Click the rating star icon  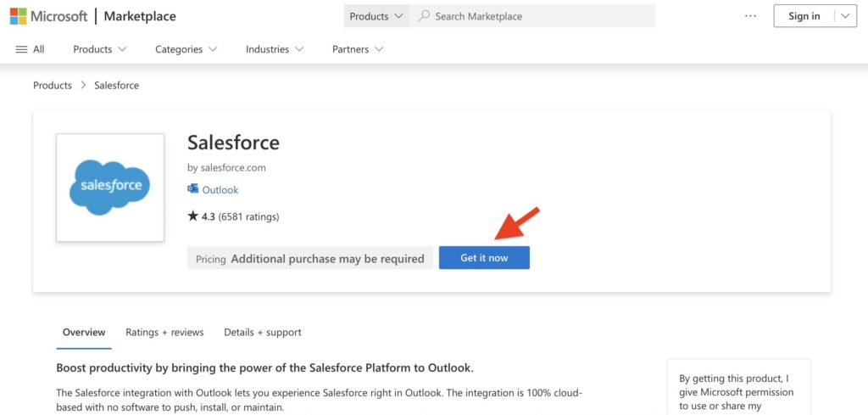point(192,216)
